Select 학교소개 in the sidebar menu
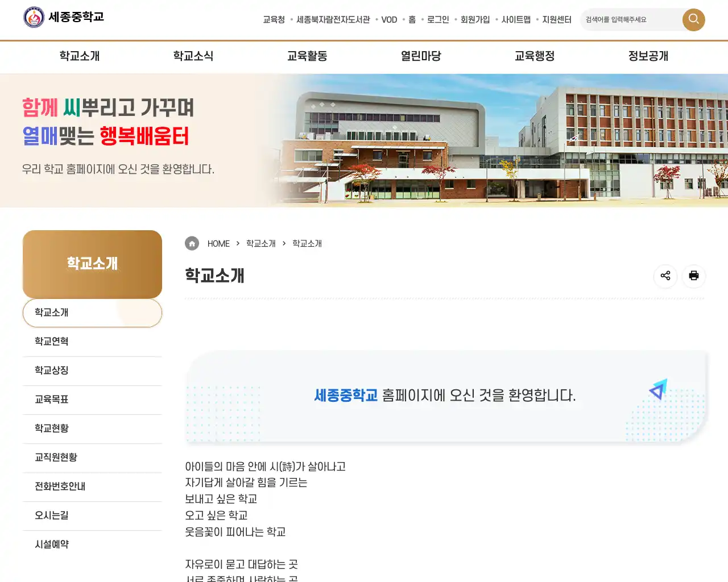This screenshot has height=582, width=728. (x=92, y=313)
